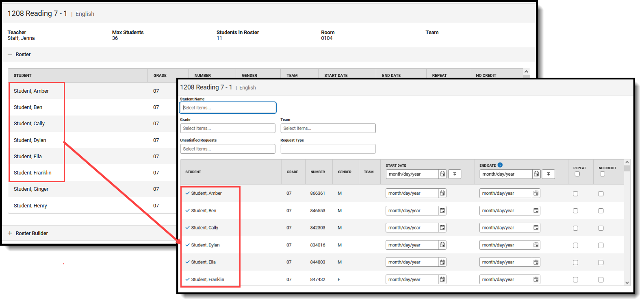Select Student, Amber in back roster list
Screen dimensions: 644x303
[31, 91]
